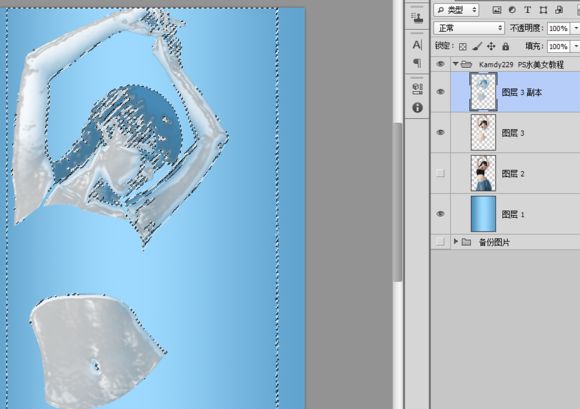Image resolution: width=580 pixels, height=409 pixels.
Task: Show the hidden 图层 2 layer
Action: tap(440, 173)
